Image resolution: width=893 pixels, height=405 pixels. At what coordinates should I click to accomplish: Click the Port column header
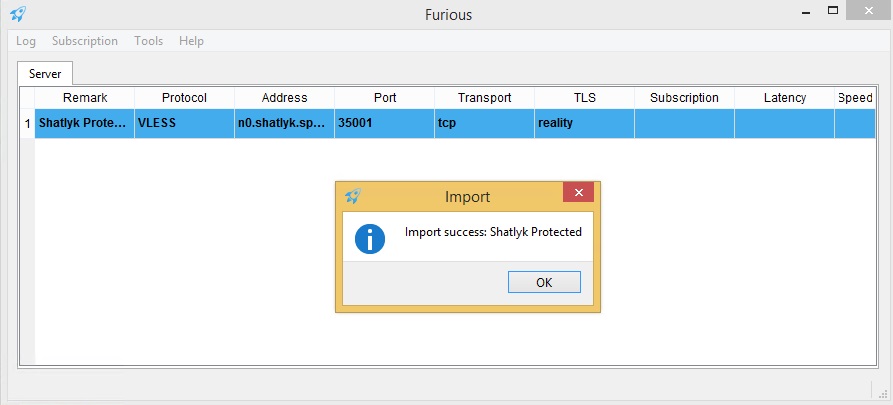(384, 98)
